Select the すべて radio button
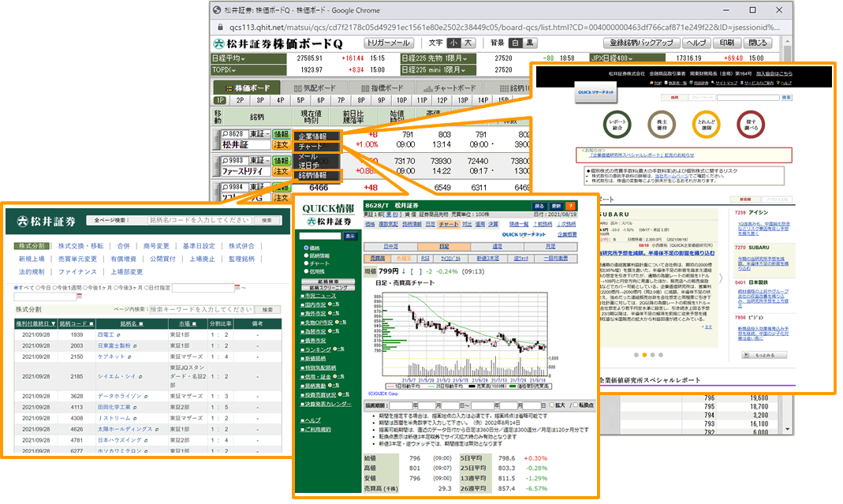This screenshot has width=843, height=504. (x=16, y=288)
